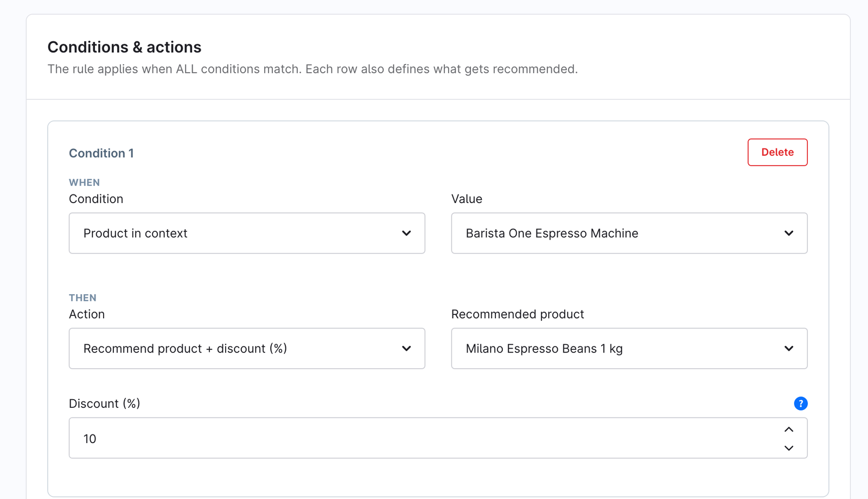868x499 pixels.
Task: Click the WHEN section label
Action: (84, 182)
